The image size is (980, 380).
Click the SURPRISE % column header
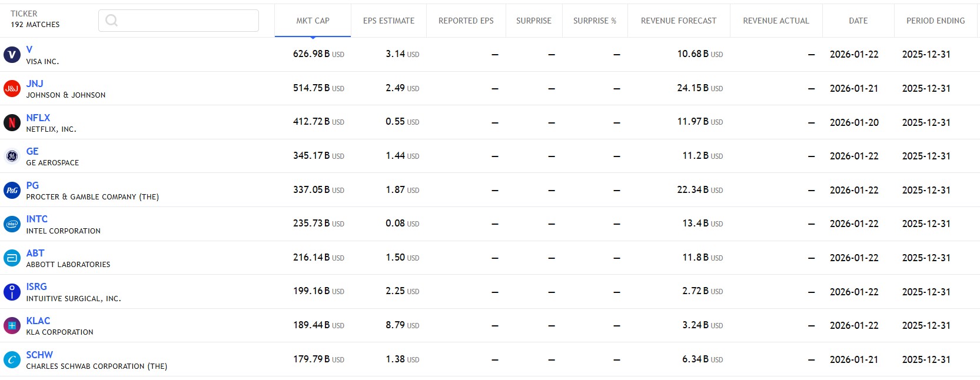pyautogui.click(x=594, y=21)
